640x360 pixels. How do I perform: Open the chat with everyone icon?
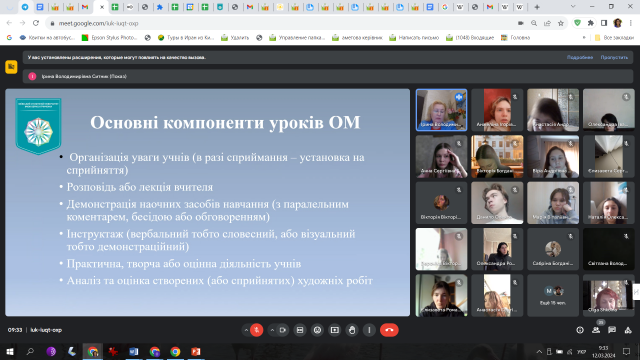click(x=612, y=330)
